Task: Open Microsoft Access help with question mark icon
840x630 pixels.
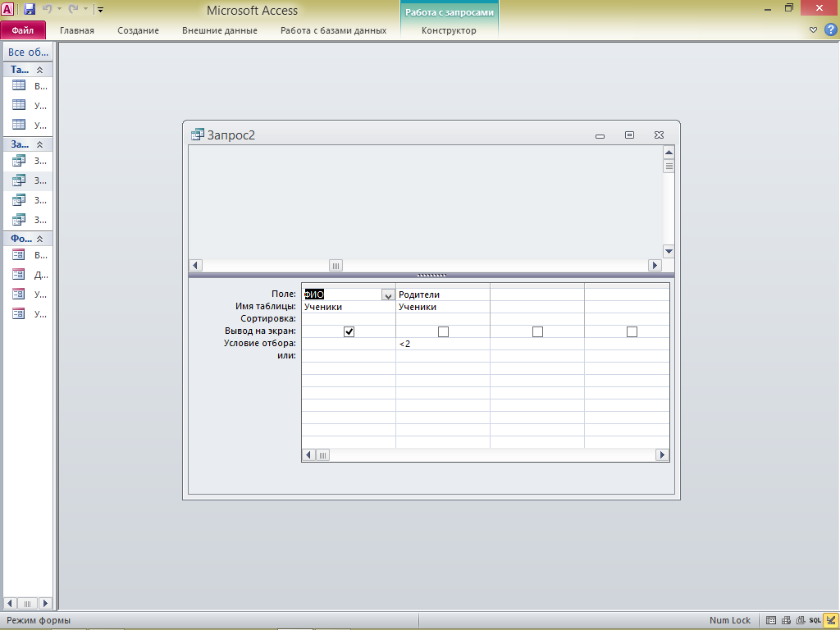Action: [x=830, y=30]
